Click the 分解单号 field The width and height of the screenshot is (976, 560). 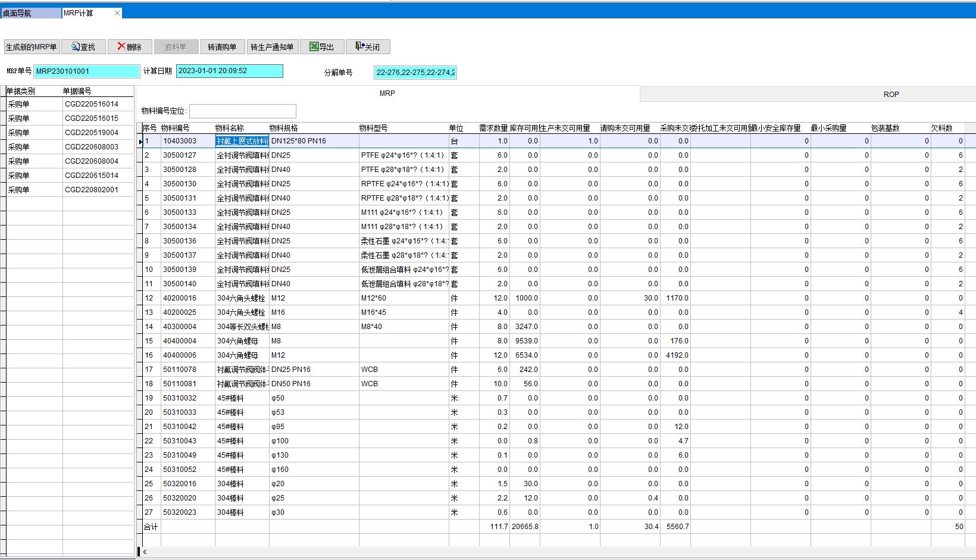pos(415,73)
